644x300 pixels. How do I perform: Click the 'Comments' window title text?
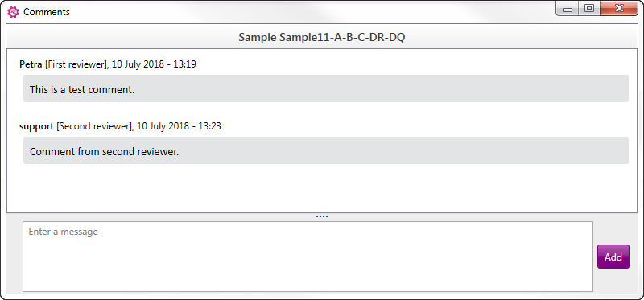pyautogui.click(x=47, y=12)
